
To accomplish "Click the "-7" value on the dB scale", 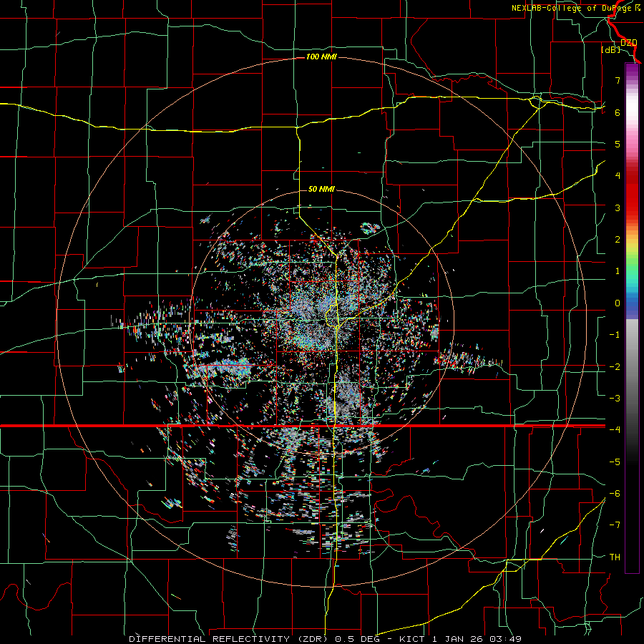I will coord(615,525).
